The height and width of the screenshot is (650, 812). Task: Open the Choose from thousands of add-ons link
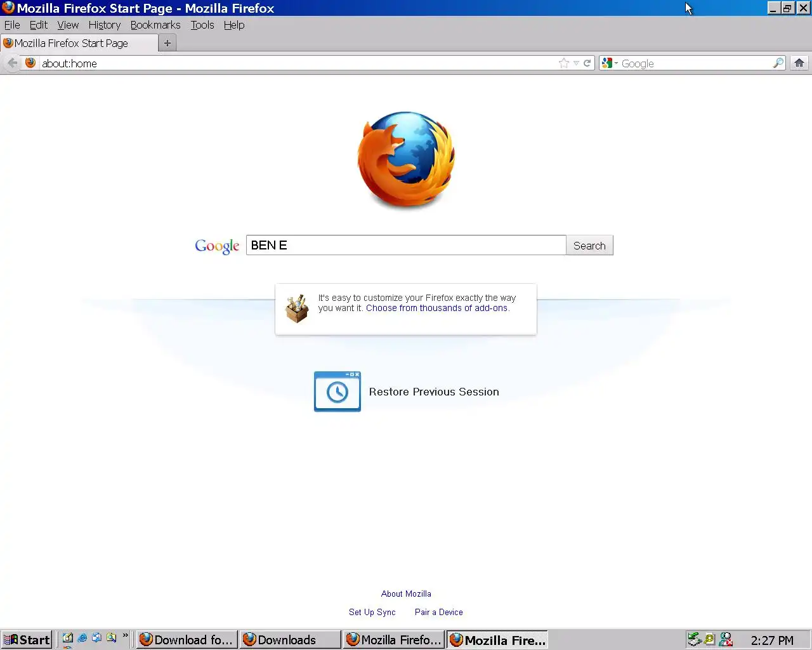pyautogui.click(x=437, y=308)
